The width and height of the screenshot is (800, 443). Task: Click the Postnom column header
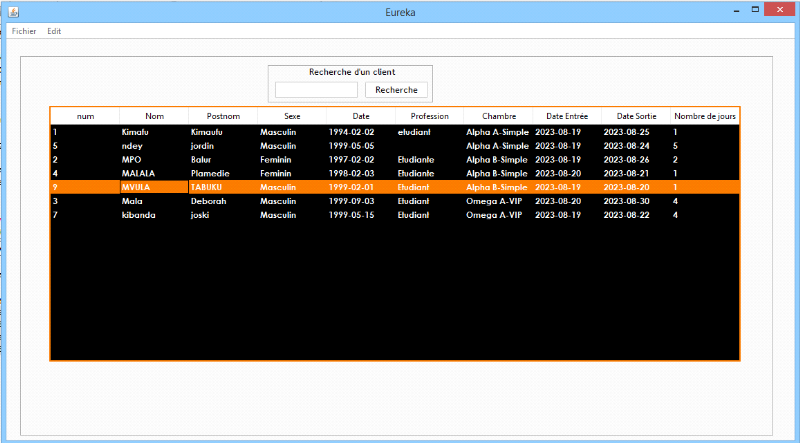pos(223,116)
